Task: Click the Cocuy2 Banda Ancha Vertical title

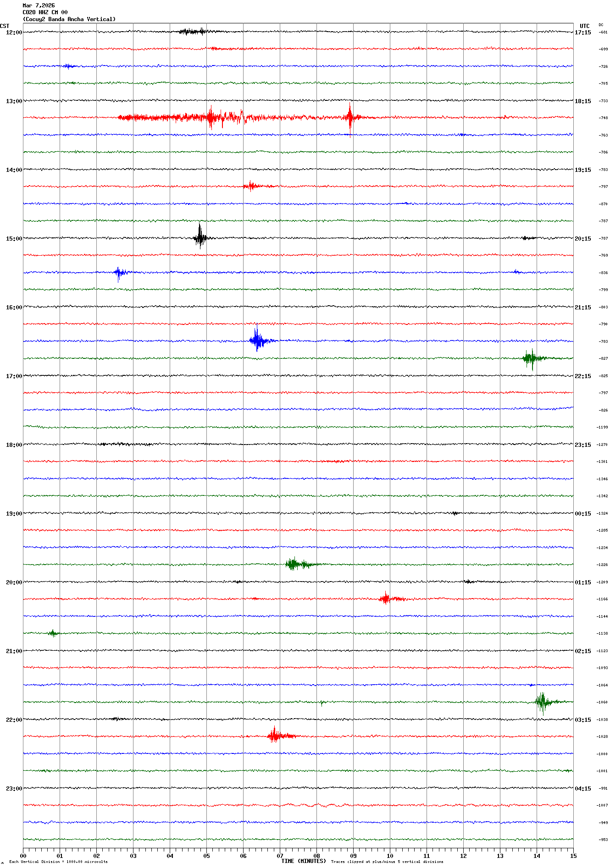Action: [x=69, y=19]
